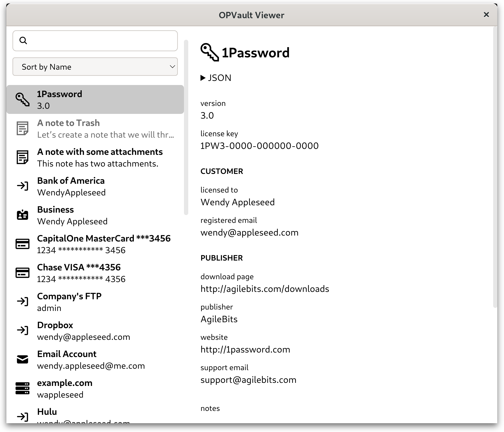Screen dimensions: 504x432
Task: Click the PUBLISHER section heading
Action: (x=222, y=258)
